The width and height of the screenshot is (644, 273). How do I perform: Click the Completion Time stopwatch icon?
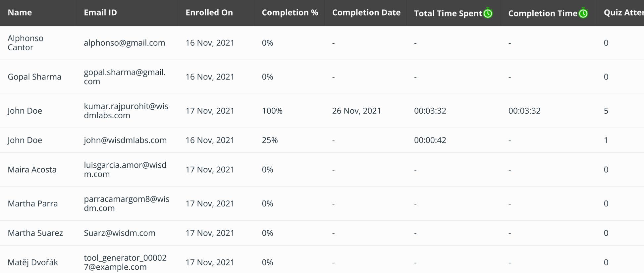(583, 13)
